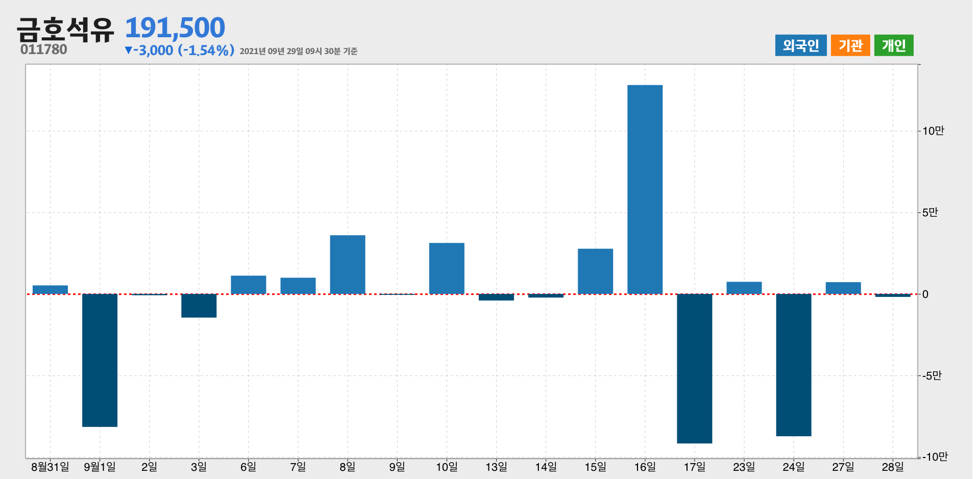Click the 24일 x-axis label
This screenshot has height=479, width=980.
tap(793, 467)
